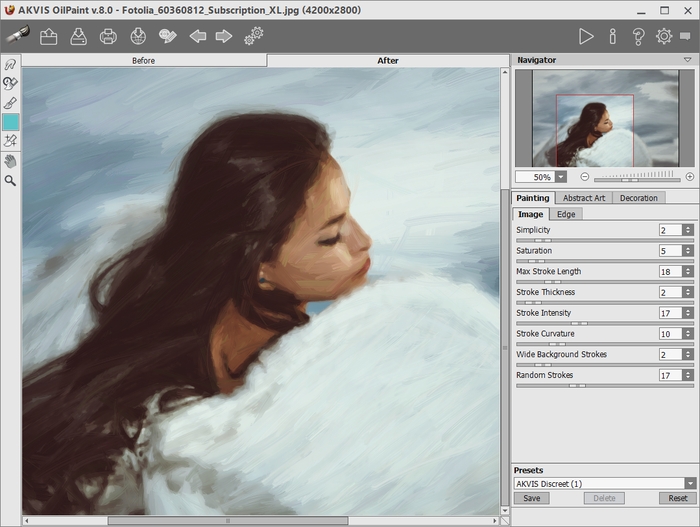Screen dimensions: 700x527
Task: Click the Simplicity spinner arrows
Action: pyautogui.click(x=688, y=230)
